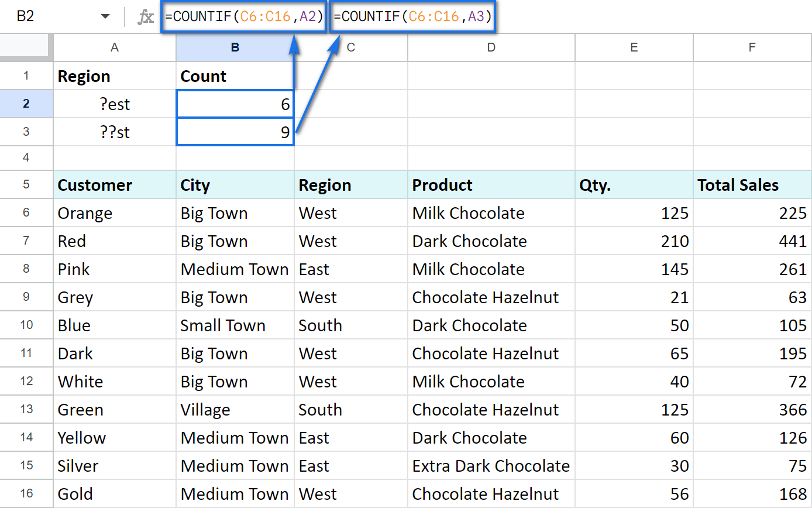Select the cell containing ??st
The width and height of the screenshot is (812, 508).
click(114, 132)
